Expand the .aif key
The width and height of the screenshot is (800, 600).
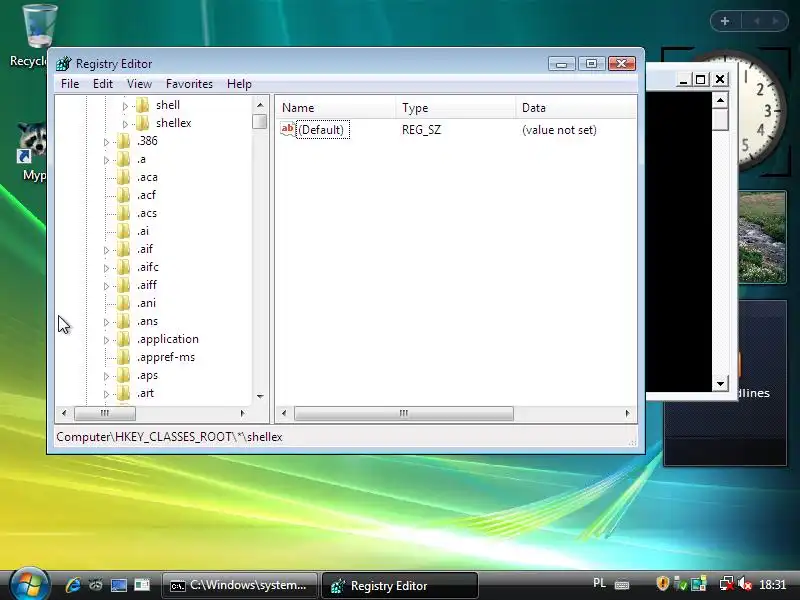coord(106,250)
